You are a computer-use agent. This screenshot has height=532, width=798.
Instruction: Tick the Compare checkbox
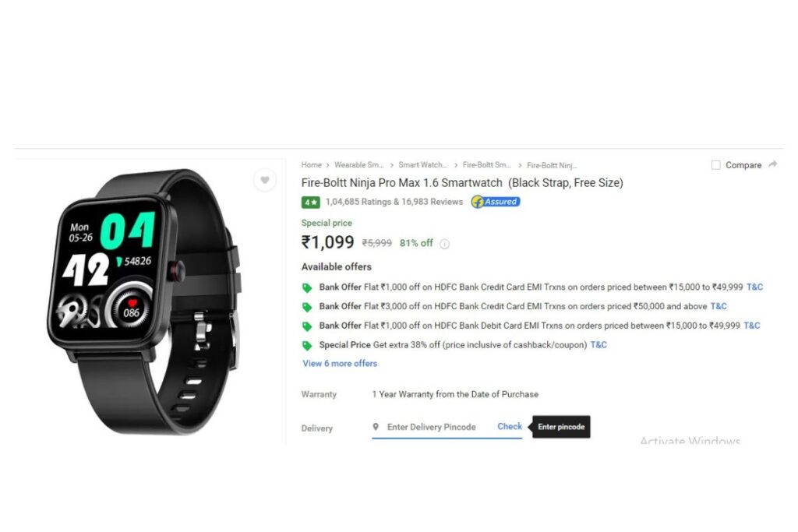(715, 165)
